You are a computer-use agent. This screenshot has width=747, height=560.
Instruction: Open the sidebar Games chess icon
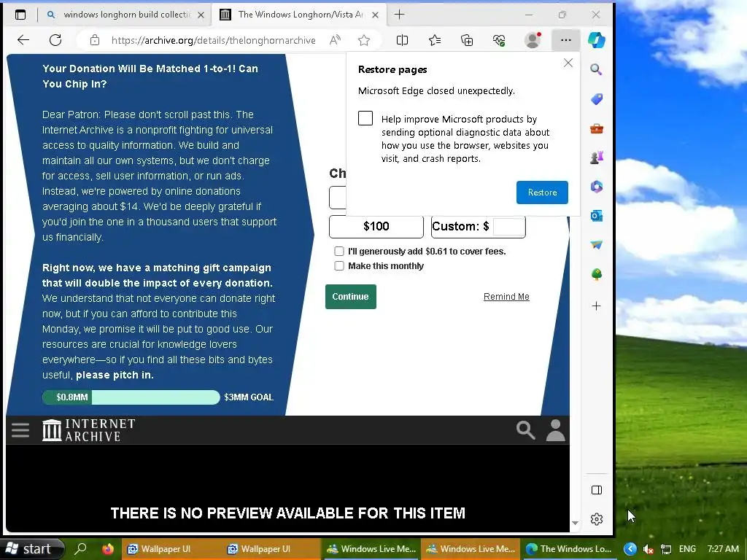click(597, 157)
